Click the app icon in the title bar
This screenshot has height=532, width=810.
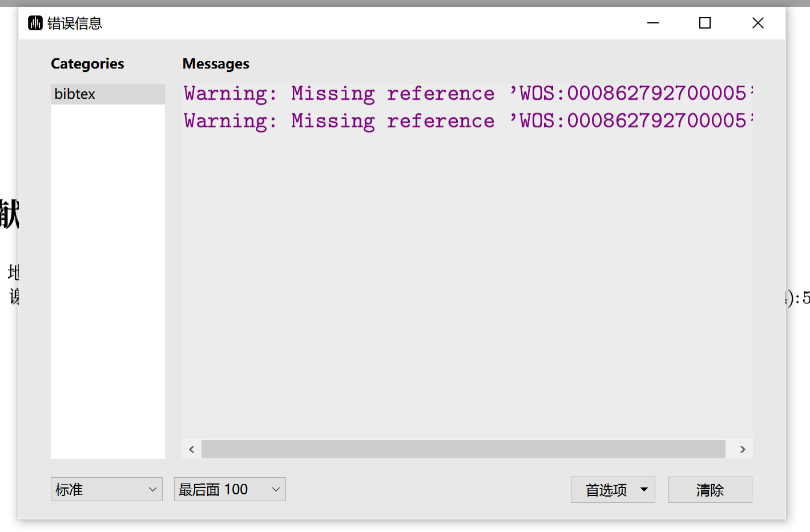click(35, 23)
